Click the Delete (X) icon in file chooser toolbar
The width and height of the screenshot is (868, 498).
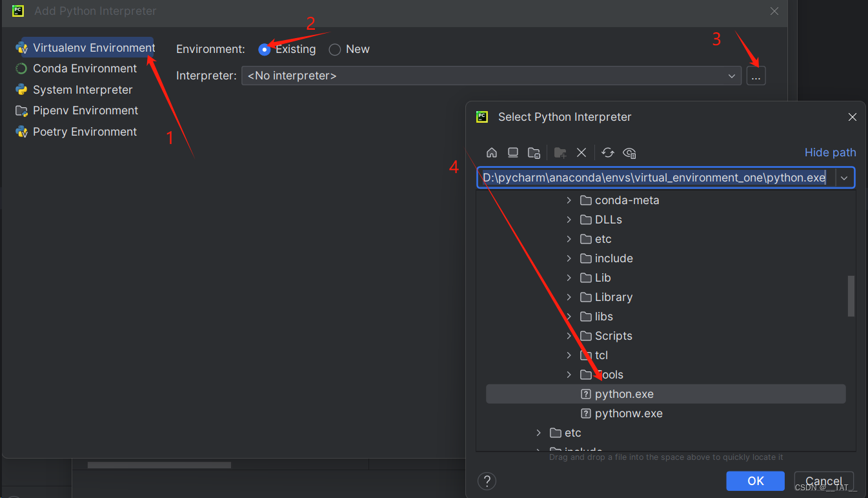[x=581, y=152]
